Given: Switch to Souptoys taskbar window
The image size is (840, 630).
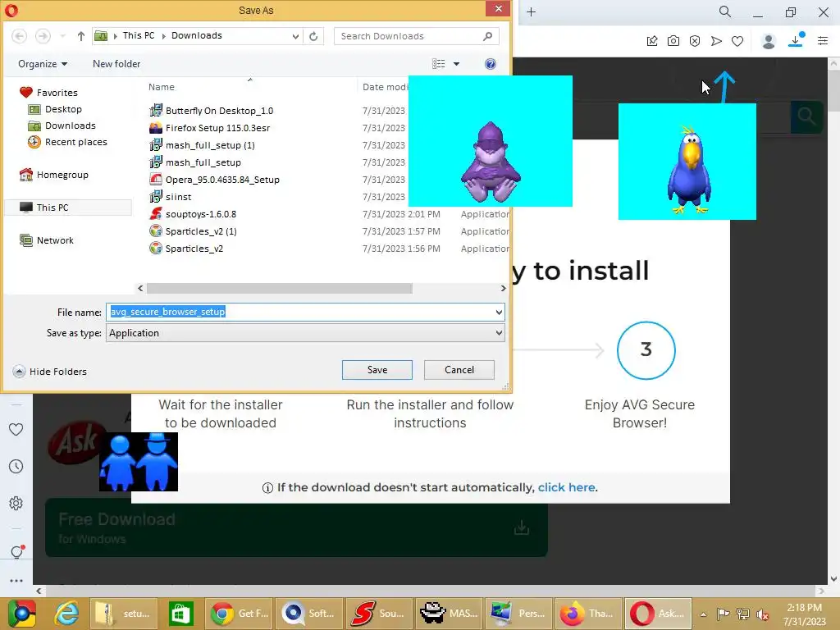Looking at the screenshot, I should (x=379, y=614).
